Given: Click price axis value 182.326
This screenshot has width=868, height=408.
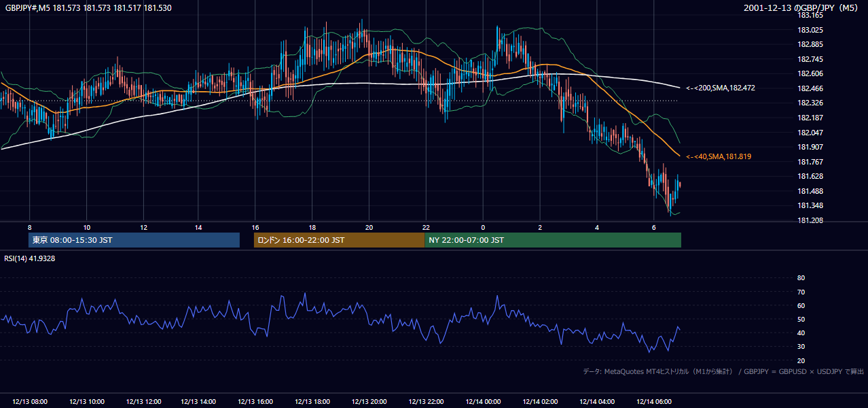Looking at the screenshot, I should click(x=810, y=103).
